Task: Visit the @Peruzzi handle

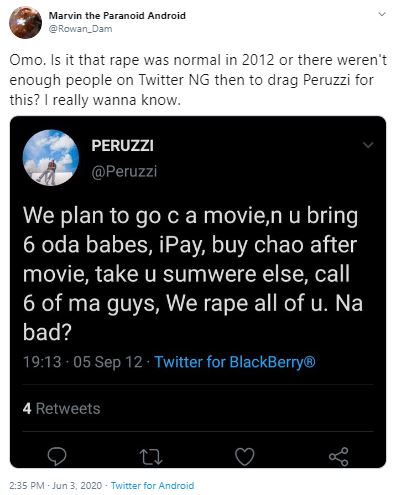Action: tap(124, 171)
